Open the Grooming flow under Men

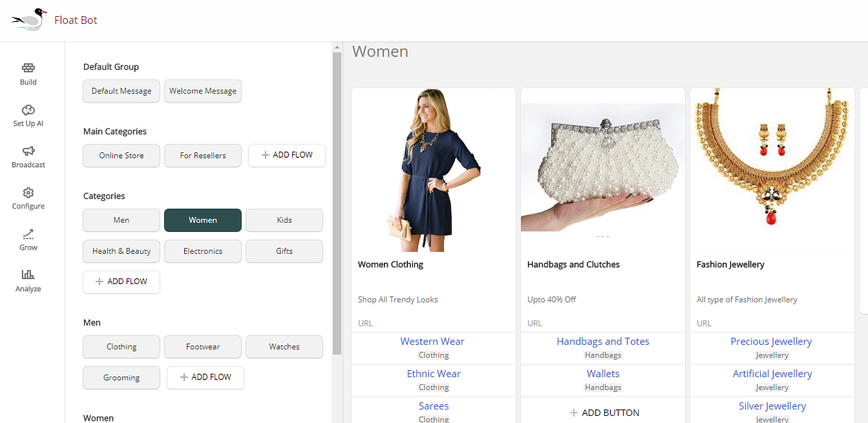pyautogui.click(x=121, y=378)
